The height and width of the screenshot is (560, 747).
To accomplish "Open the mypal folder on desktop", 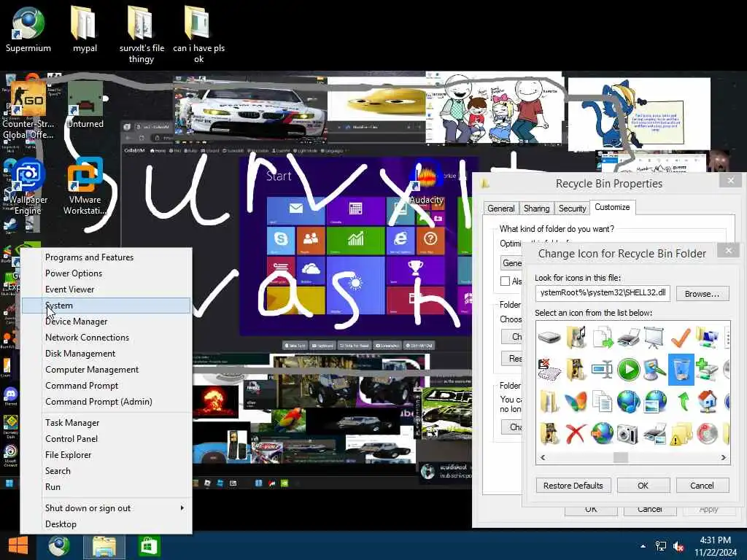I will (x=85, y=29).
